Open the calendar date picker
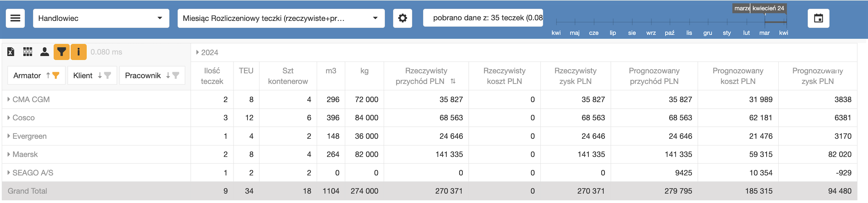Viewport: 868px width, 203px height. click(818, 18)
